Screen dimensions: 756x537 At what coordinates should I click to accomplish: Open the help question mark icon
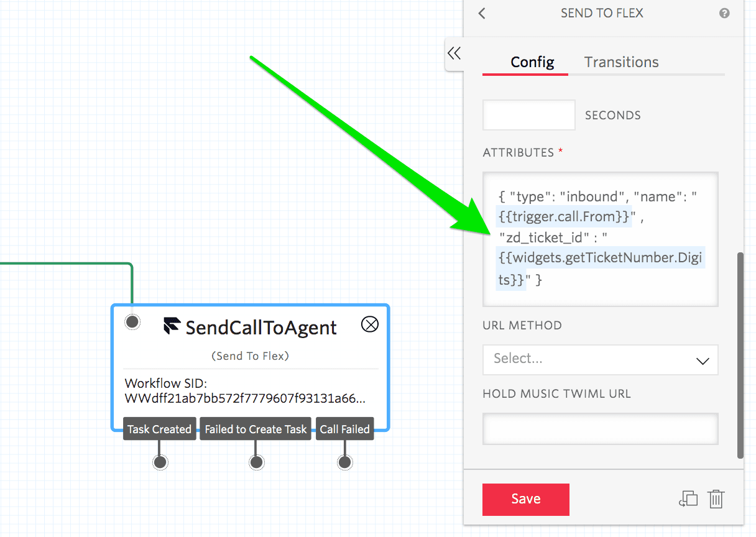[x=724, y=13]
